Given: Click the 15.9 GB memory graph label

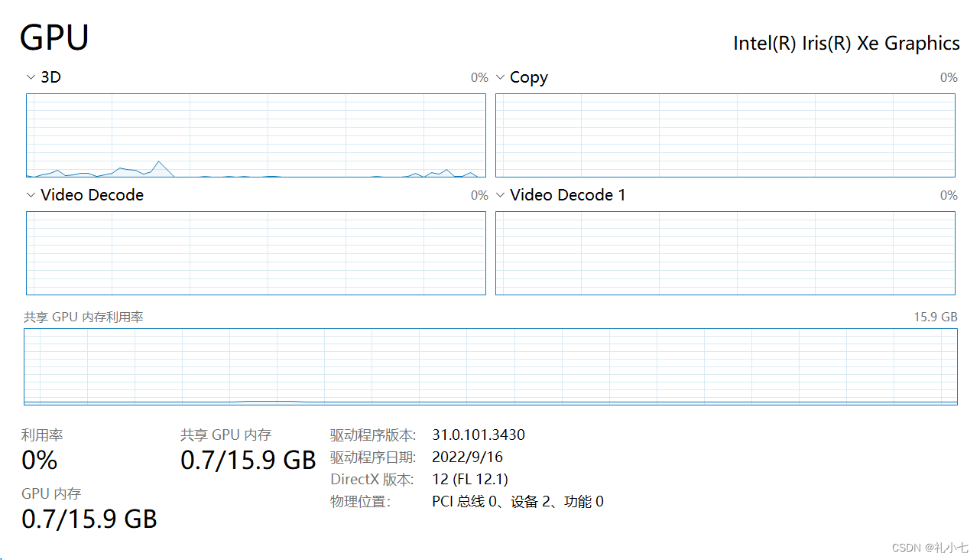Looking at the screenshot, I should point(934,316).
